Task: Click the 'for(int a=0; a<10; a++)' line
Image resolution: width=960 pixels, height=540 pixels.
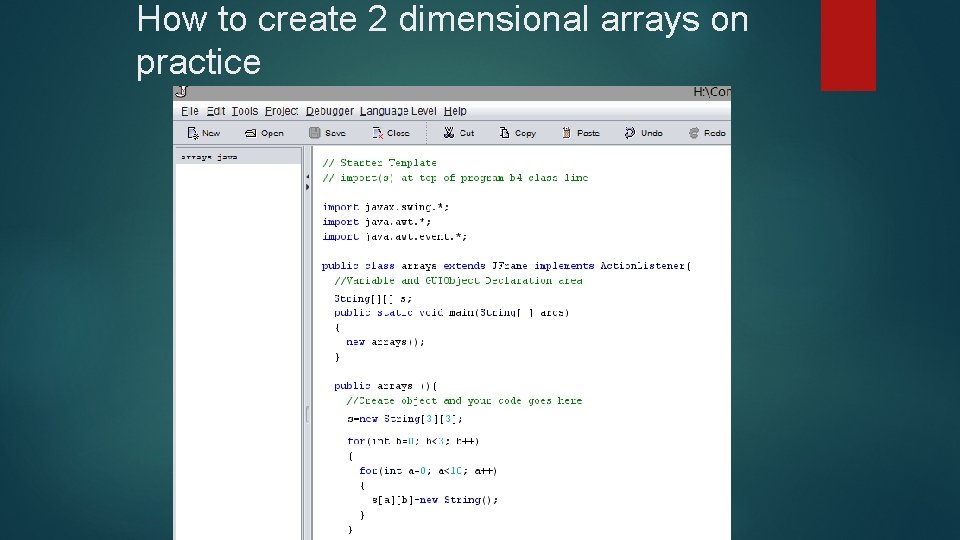Action: click(428, 471)
